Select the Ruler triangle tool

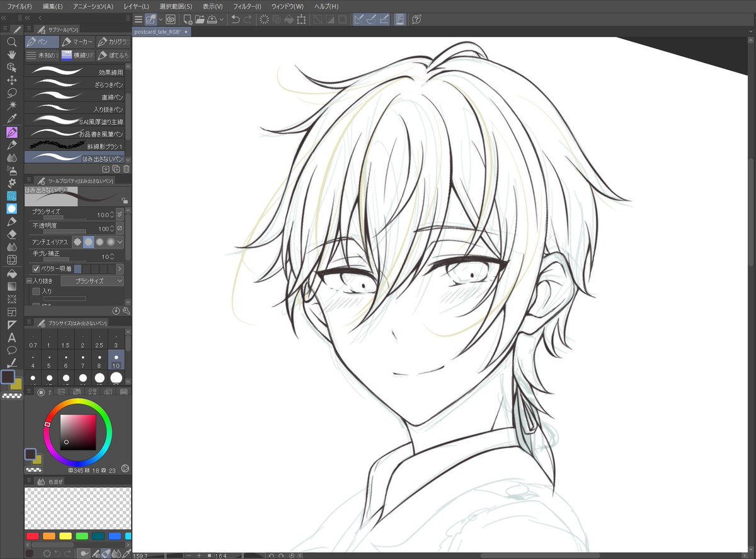click(x=11, y=325)
